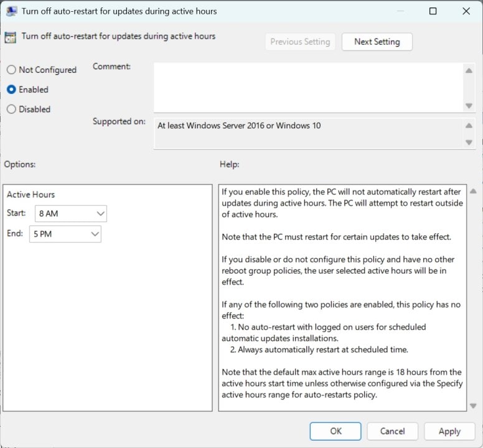Click the 'At least Windows Server 2016' text

click(239, 126)
